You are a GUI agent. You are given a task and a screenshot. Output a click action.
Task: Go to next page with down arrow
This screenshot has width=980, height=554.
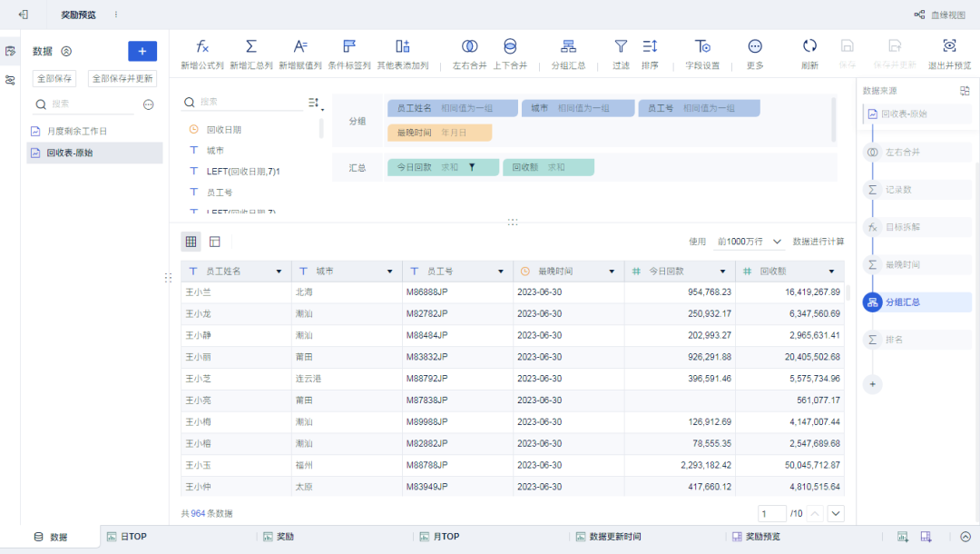click(836, 513)
